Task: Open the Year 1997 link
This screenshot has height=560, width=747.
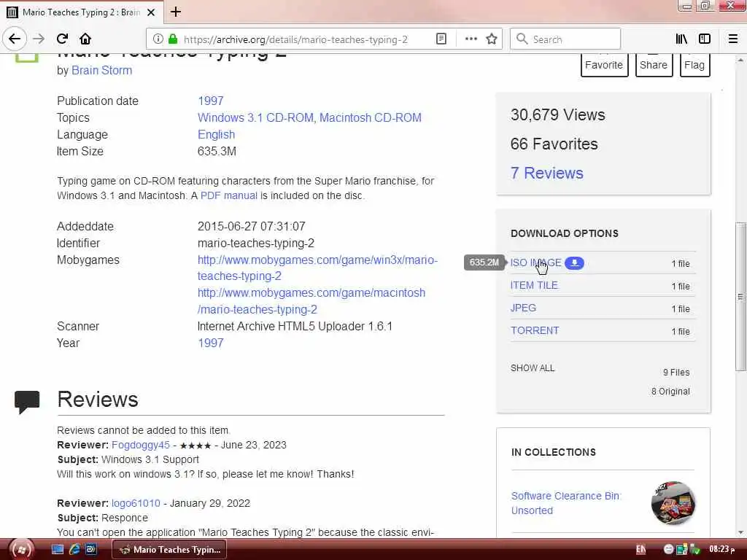Action: point(211,343)
